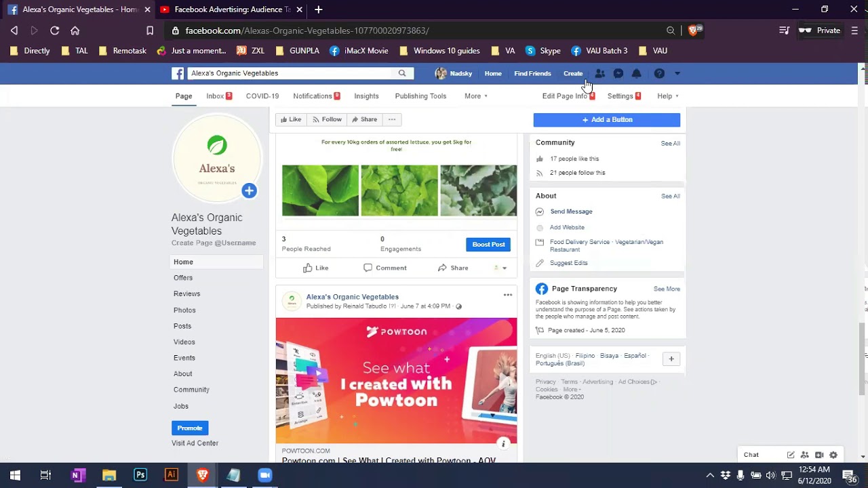Click Send Message in the About section
This screenshot has width=868, height=488.
tap(571, 211)
